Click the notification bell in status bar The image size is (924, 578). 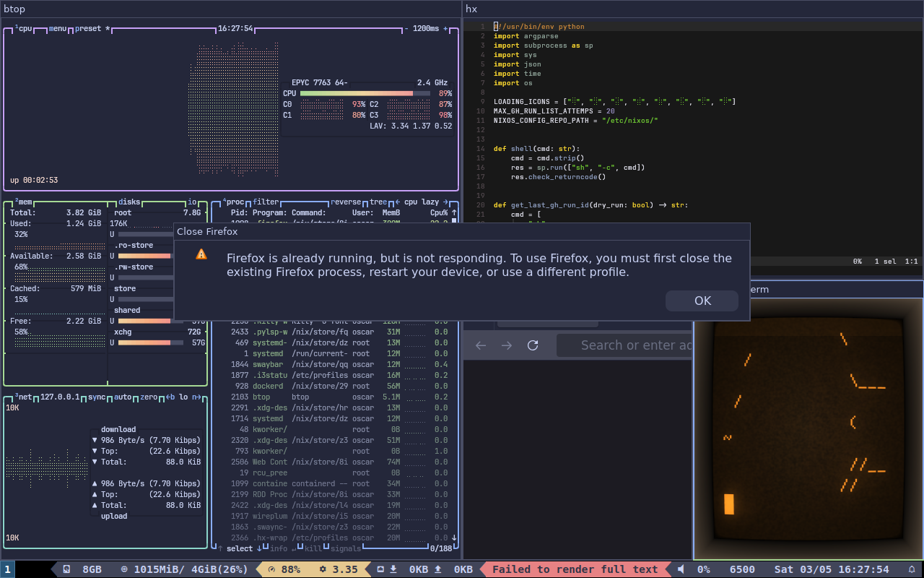911,569
